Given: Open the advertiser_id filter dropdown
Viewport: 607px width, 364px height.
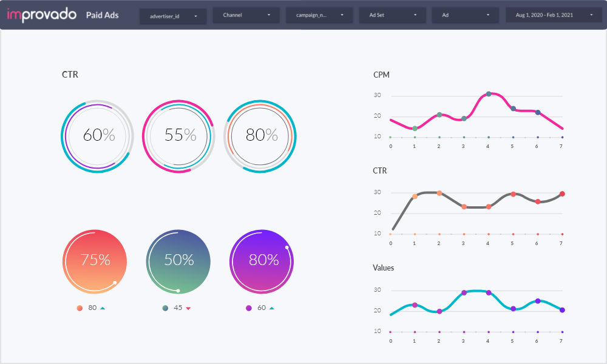Looking at the screenshot, I should [x=173, y=16].
